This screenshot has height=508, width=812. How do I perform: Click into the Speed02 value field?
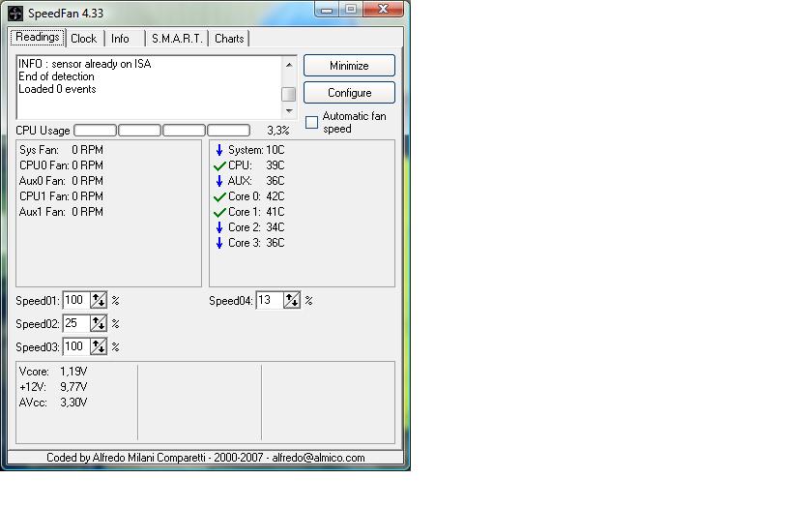(76, 323)
